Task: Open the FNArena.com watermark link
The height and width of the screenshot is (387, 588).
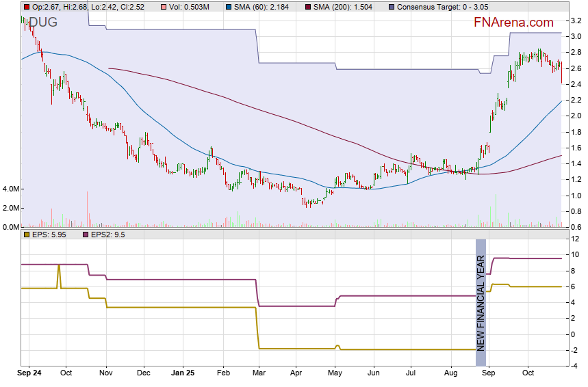Action: pos(513,23)
